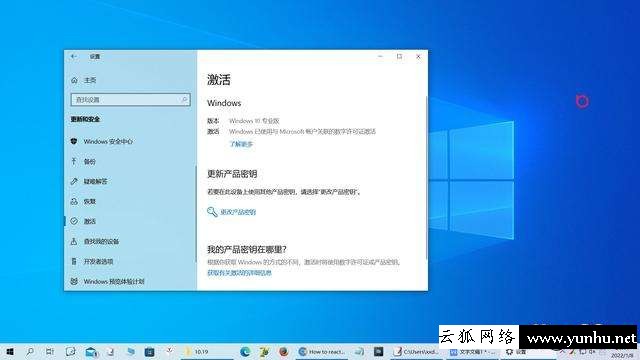The height and width of the screenshot is (360, 640).
Task: Launch Firefox from the taskbar
Action: coord(284,351)
